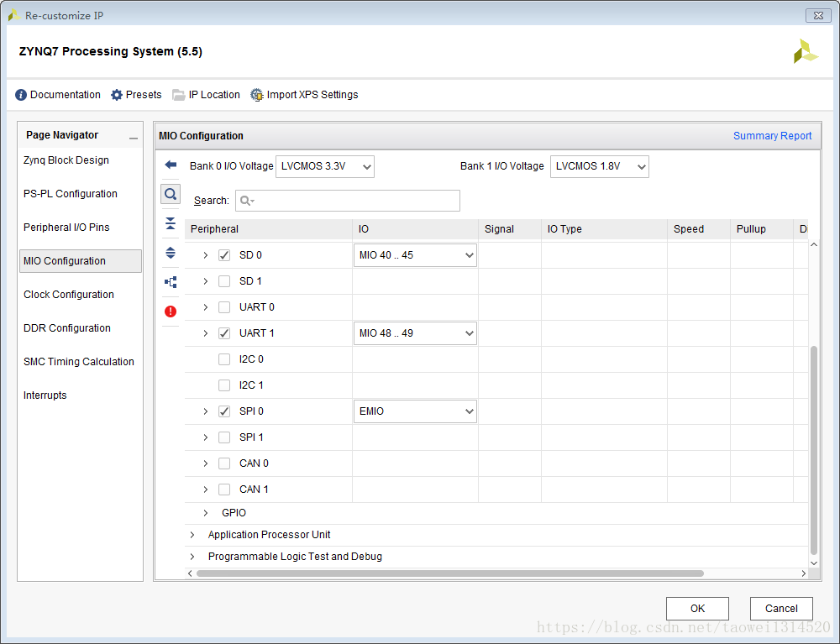The height and width of the screenshot is (644, 840).
Task: Click the Search input field
Action: click(348, 201)
